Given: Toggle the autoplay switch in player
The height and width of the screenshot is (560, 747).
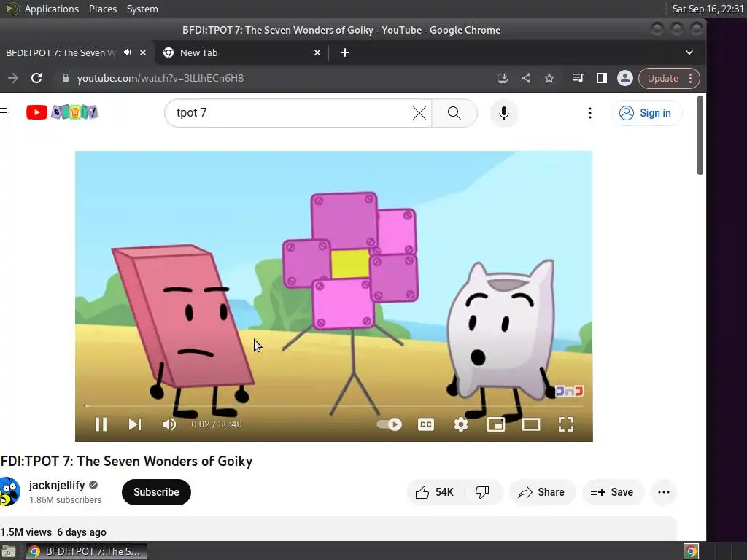Looking at the screenshot, I should (390, 424).
